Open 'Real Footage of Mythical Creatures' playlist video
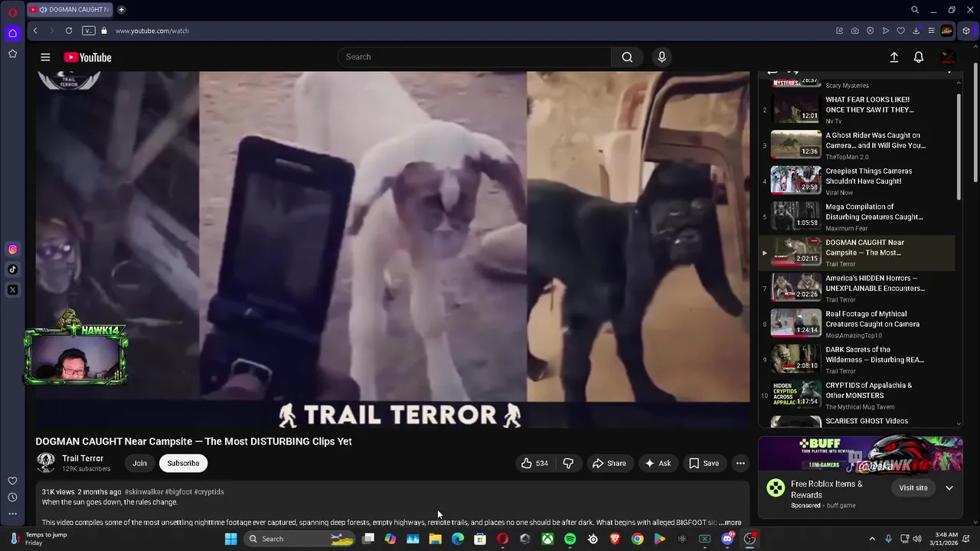980x551 pixels. [x=857, y=324]
